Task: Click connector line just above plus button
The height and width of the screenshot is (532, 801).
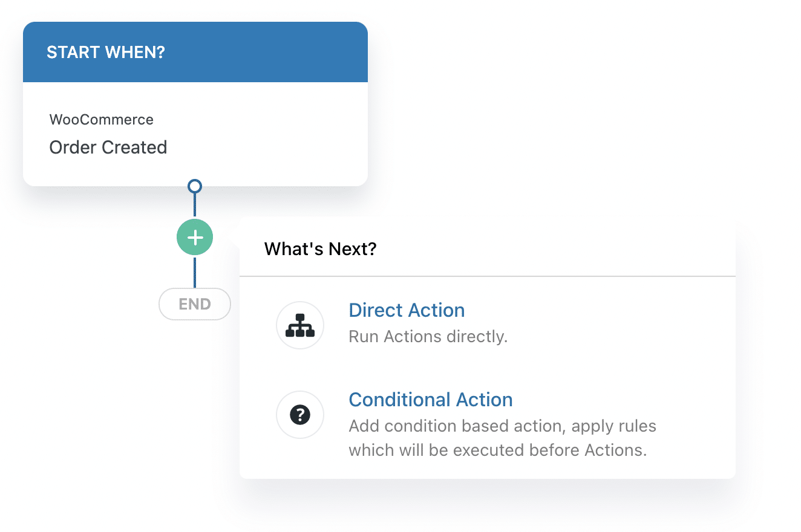Action: (x=195, y=207)
